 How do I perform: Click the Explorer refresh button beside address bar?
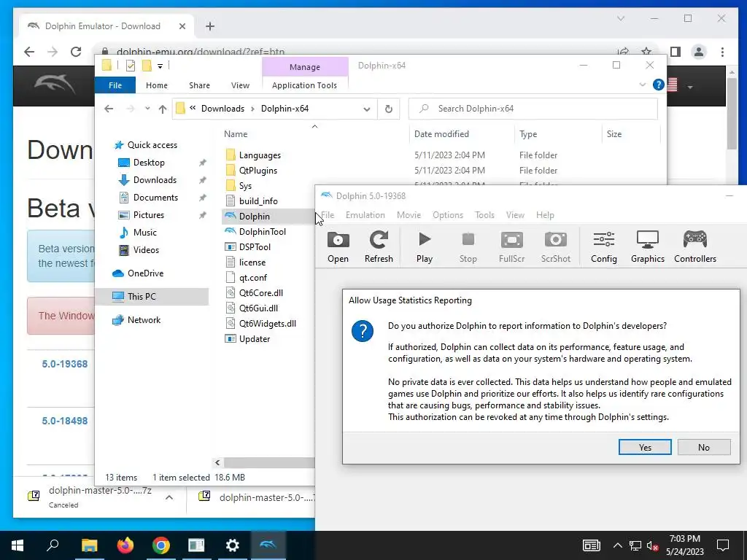[x=388, y=109]
